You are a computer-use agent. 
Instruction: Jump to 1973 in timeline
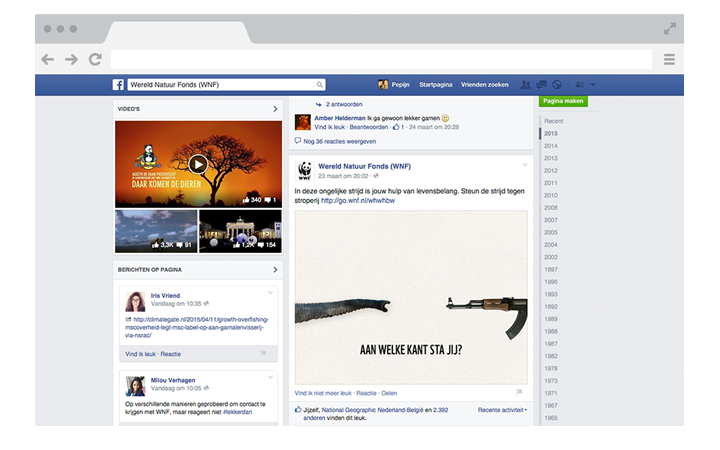point(551,381)
